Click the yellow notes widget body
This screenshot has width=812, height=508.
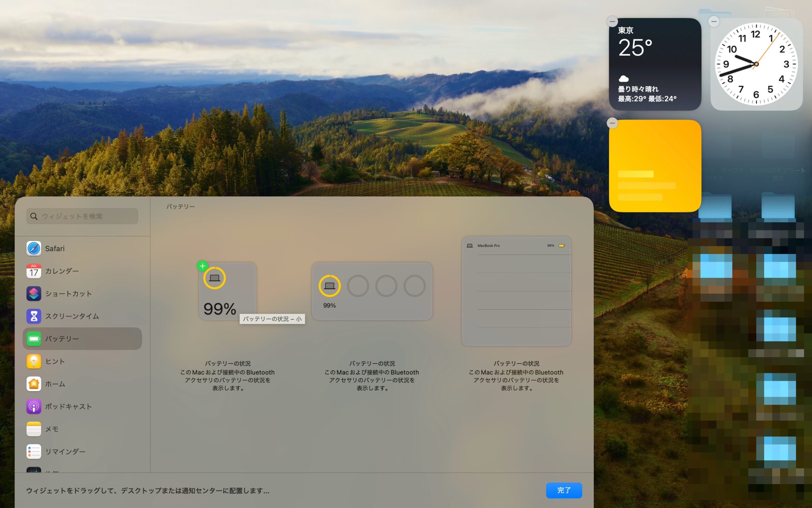[x=655, y=166]
